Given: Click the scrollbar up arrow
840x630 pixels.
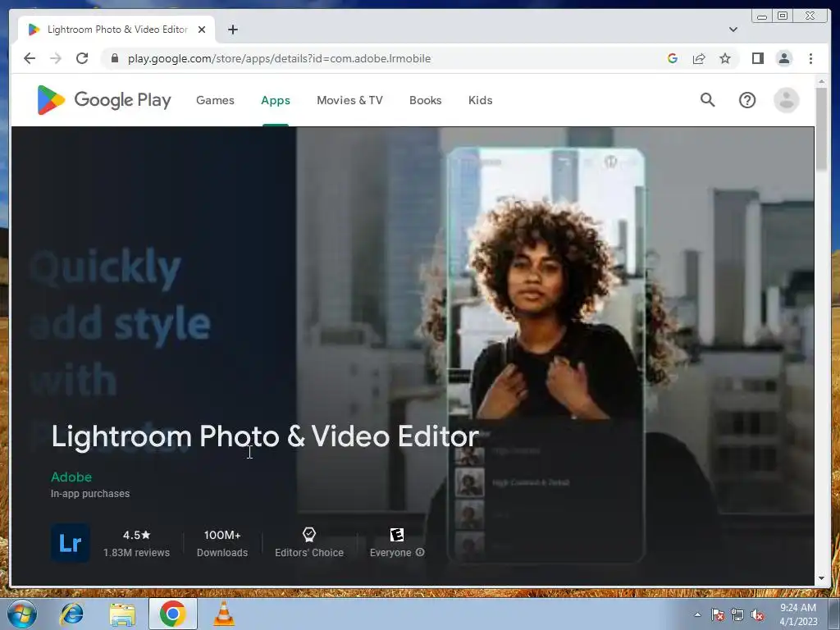Looking at the screenshot, I should [x=821, y=81].
